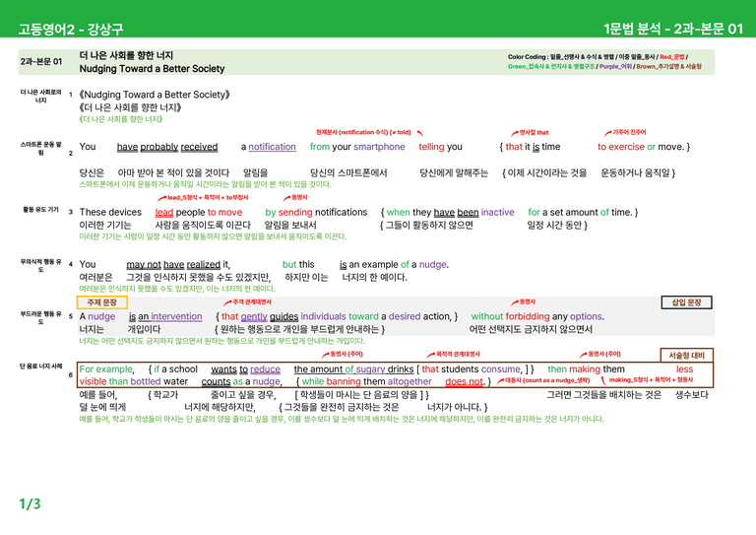Click the brown 서술형 대비 label box
Image resolution: width=756 pixels, height=535 pixels.
pos(686,355)
